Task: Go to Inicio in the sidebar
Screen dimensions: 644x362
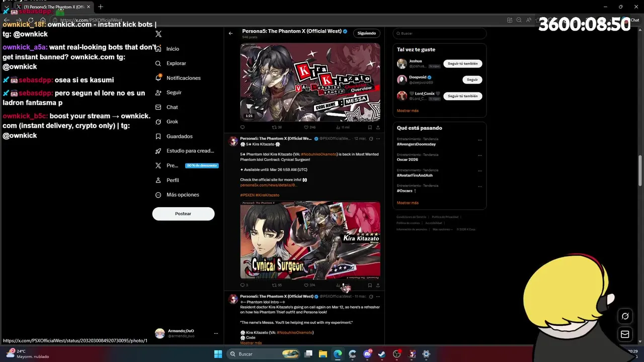Action: click(x=167, y=49)
